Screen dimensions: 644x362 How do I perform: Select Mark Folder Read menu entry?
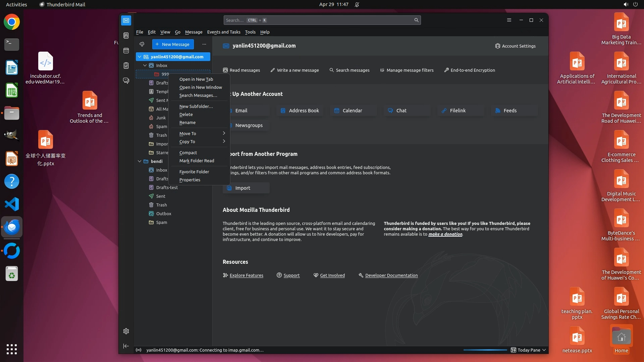coord(197,161)
